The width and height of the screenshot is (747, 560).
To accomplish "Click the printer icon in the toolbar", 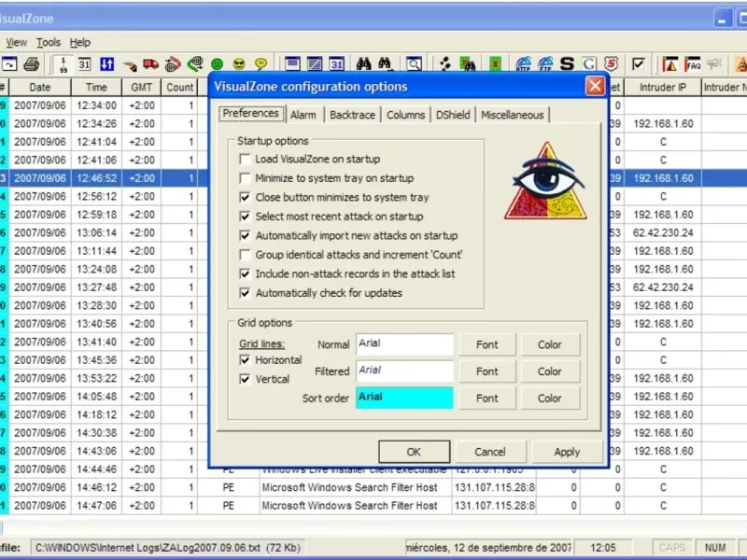I will 32,63.
